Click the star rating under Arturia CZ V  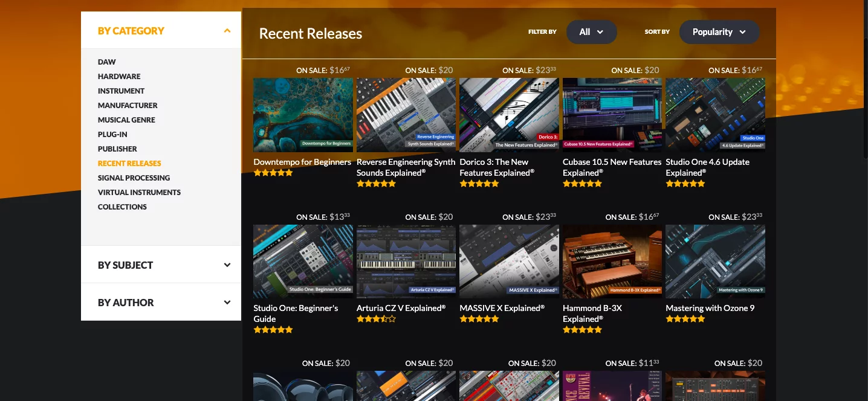pos(376,319)
